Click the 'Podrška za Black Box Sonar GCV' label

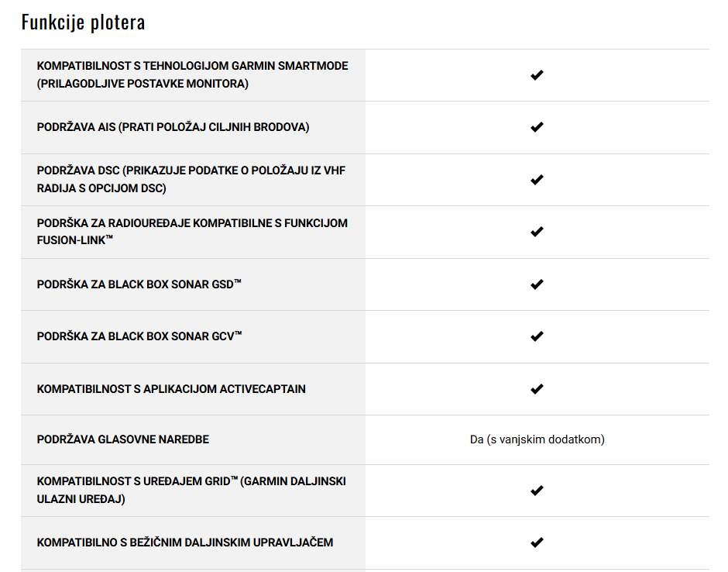point(139,336)
